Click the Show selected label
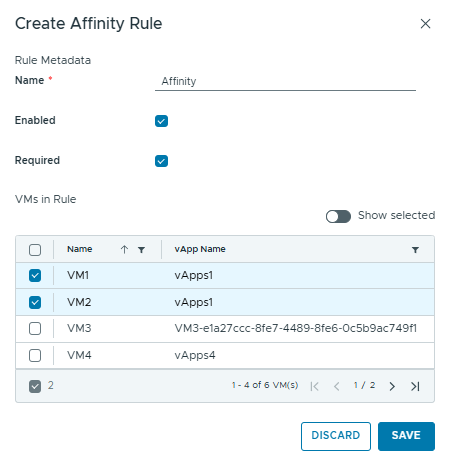The image size is (452, 467). point(396,215)
